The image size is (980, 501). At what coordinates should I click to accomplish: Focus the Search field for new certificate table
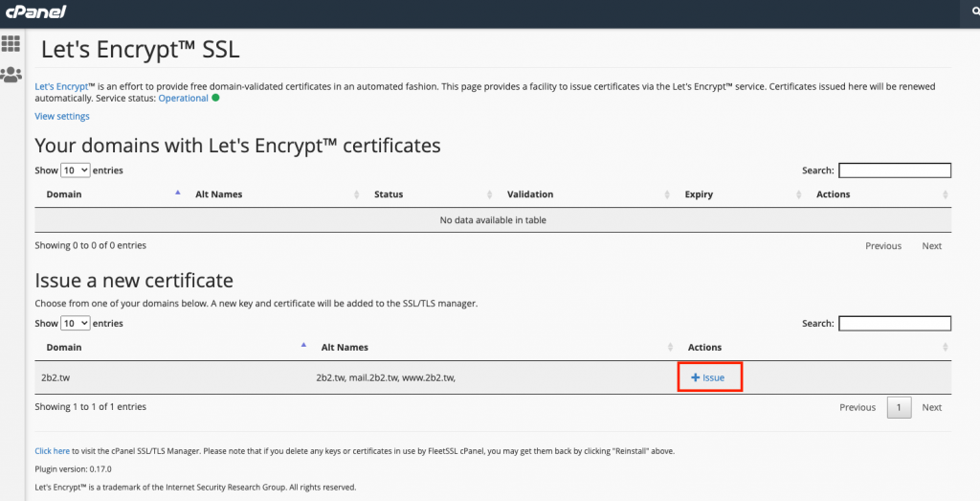pos(895,324)
